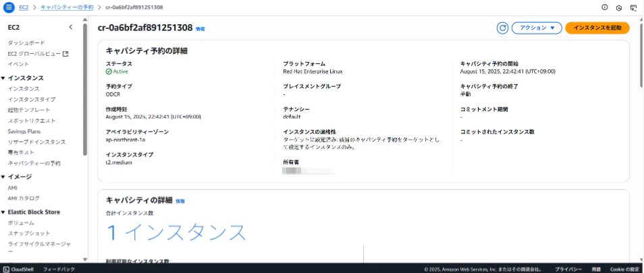
Task: Click the default tenancy value
Action: coord(292,117)
